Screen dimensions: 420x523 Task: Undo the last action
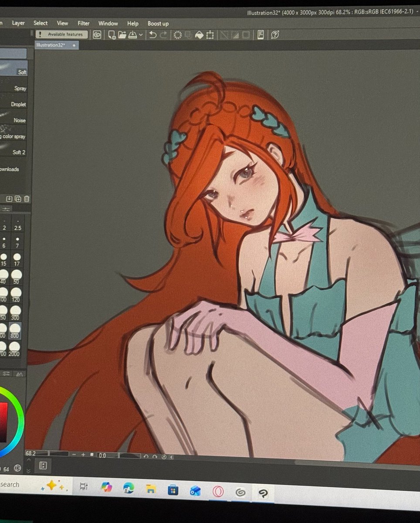pos(153,35)
